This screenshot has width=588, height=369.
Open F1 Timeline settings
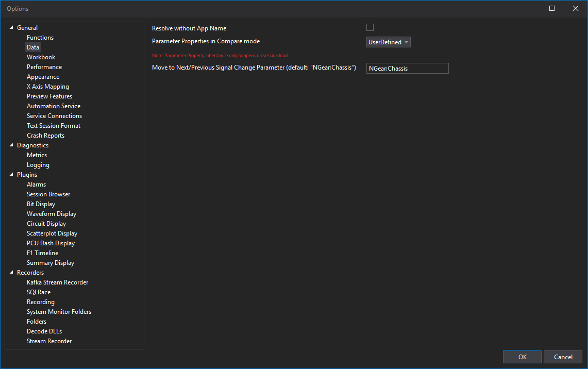coord(42,253)
